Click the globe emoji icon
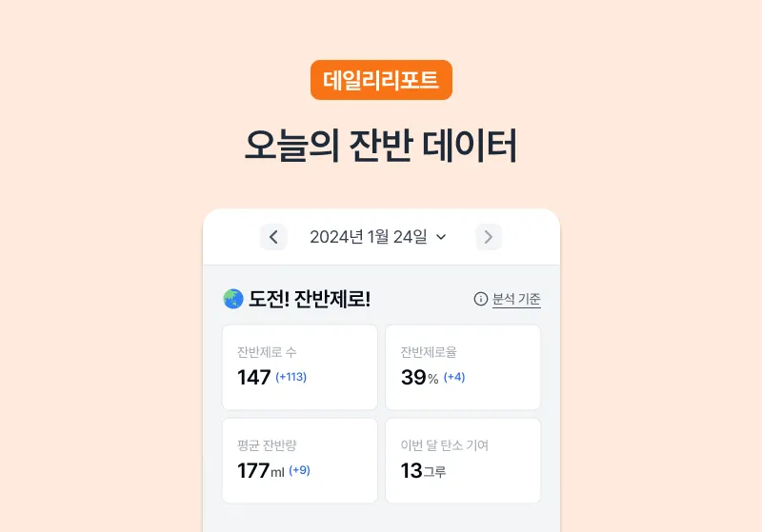762x532 pixels. (233, 299)
